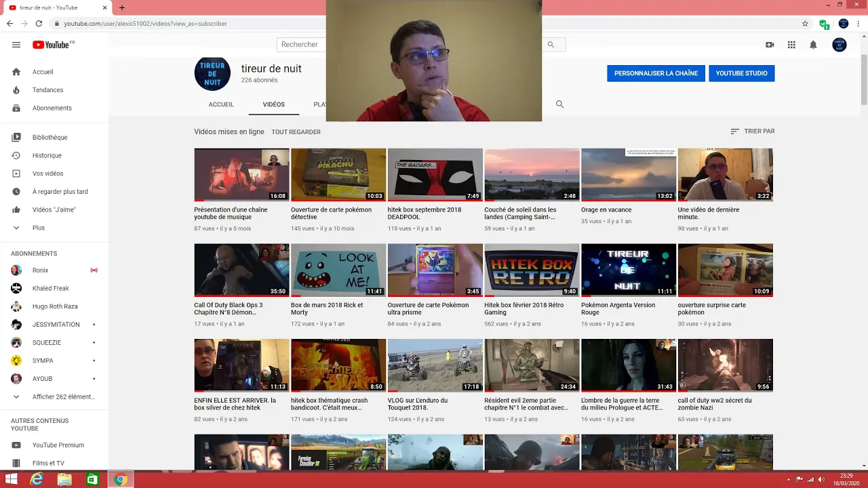The width and height of the screenshot is (868, 488).
Task: Open VLOG sur L'enduro du Touquet thumbnail
Action: click(x=435, y=366)
